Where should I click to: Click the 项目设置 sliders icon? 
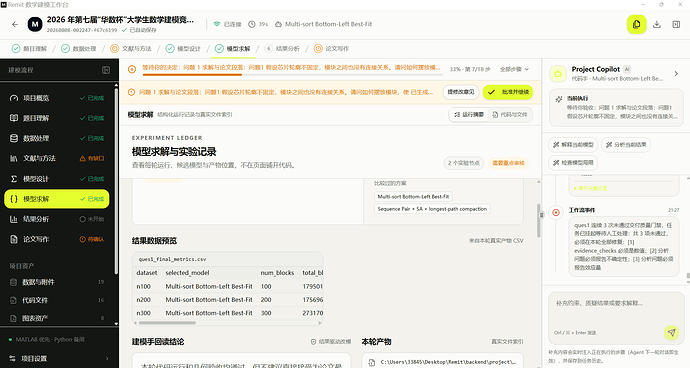click(12, 358)
